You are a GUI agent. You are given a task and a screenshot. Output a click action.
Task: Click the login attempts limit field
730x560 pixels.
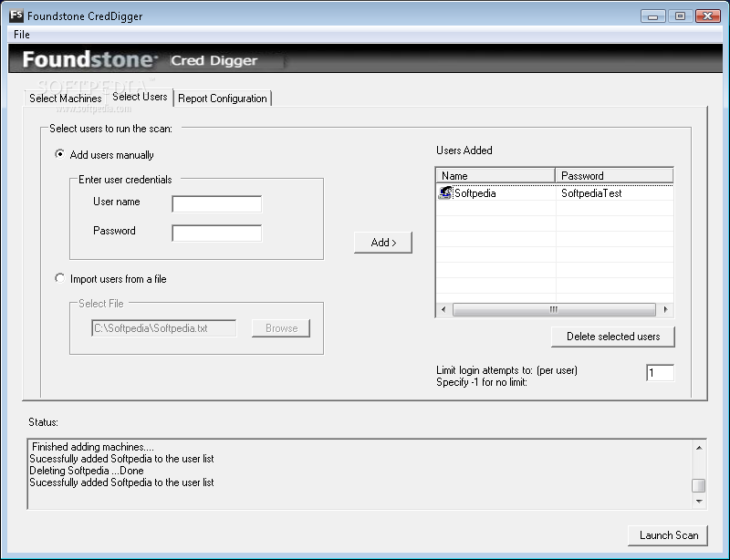[x=660, y=373]
